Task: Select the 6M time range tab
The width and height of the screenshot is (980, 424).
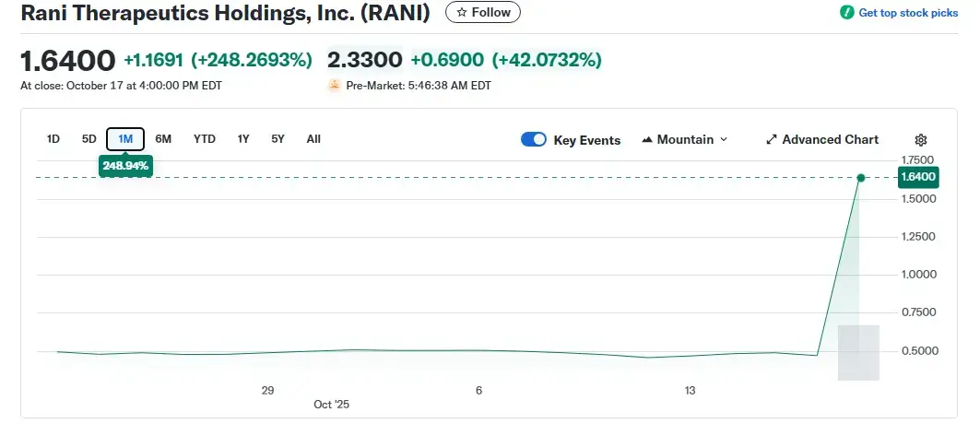Action: pos(163,139)
